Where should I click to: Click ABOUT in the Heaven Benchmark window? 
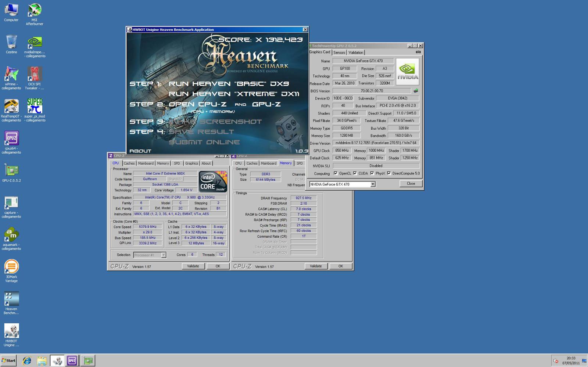pyautogui.click(x=140, y=151)
